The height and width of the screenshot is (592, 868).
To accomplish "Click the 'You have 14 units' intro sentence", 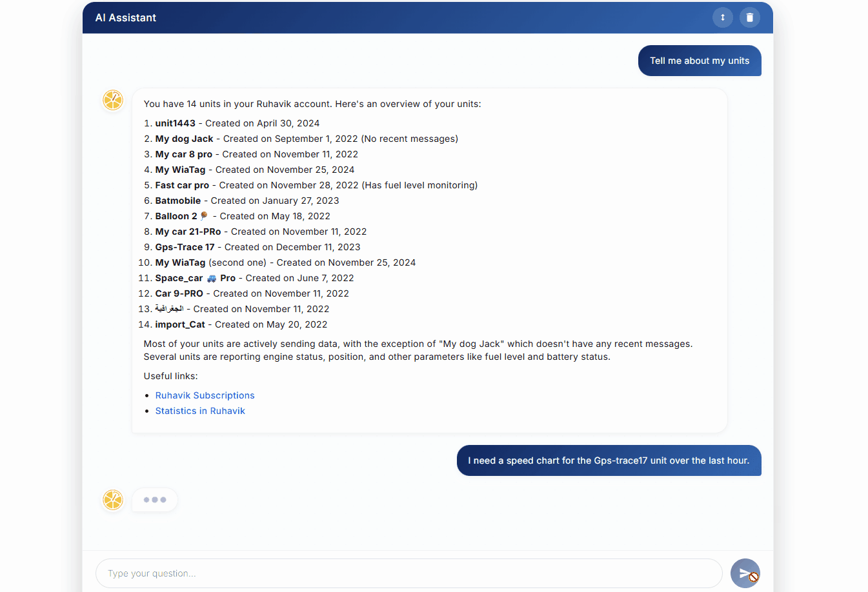I will pyautogui.click(x=312, y=104).
